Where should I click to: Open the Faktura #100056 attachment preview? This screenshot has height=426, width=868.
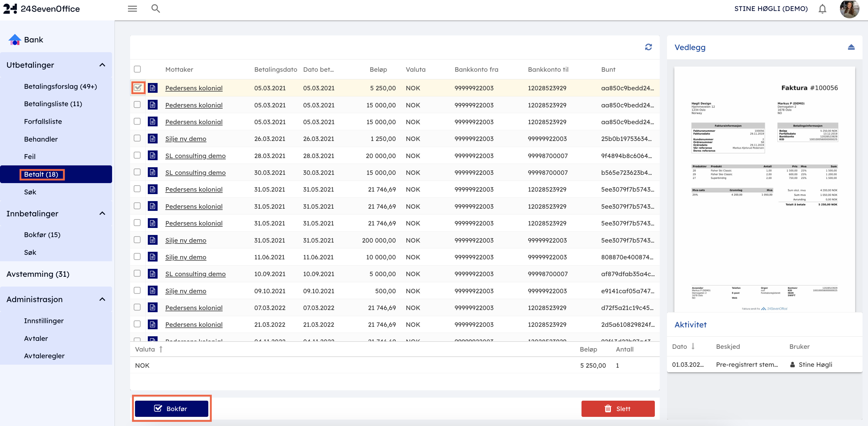(x=764, y=189)
